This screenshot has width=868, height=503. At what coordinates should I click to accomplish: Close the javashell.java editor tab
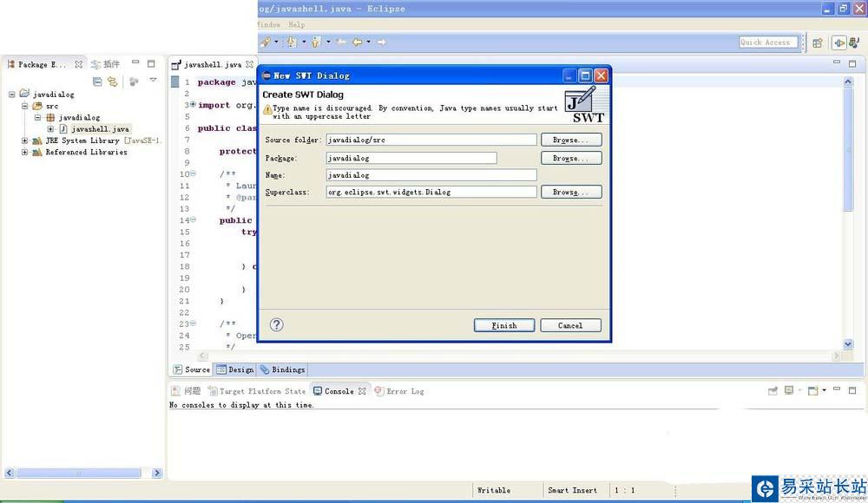click(x=250, y=65)
